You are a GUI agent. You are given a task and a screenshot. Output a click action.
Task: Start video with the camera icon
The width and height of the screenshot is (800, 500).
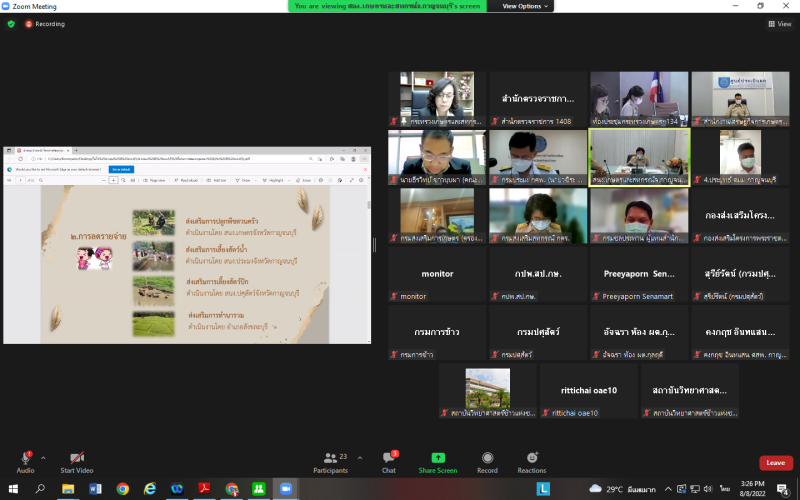(76, 458)
